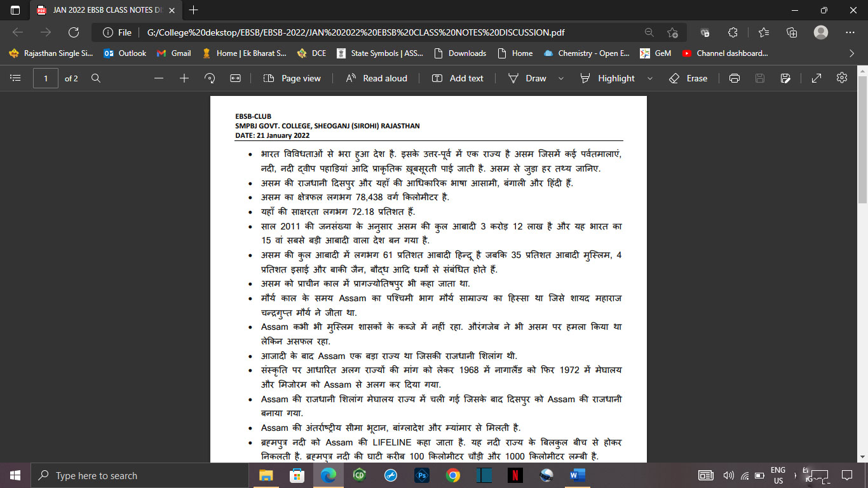Click the Save as icon in PDF toolbar
Image resolution: width=868 pixels, height=488 pixels.
pos(785,78)
